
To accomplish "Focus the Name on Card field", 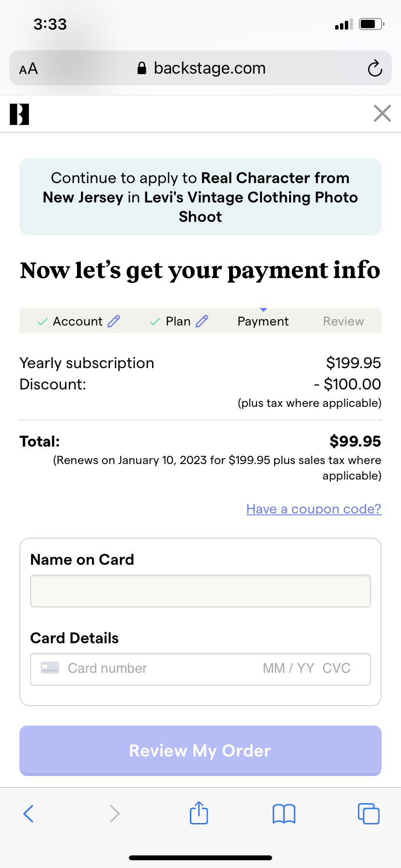I will [x=200, y=591].
